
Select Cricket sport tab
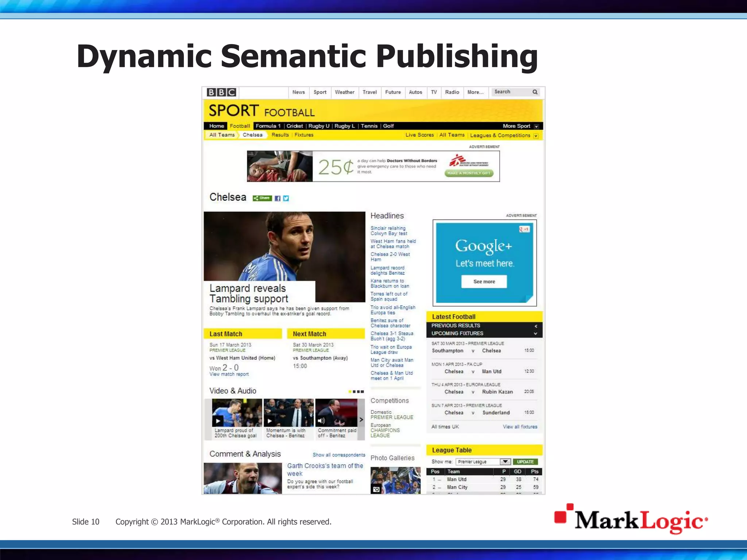pos(295,126)
